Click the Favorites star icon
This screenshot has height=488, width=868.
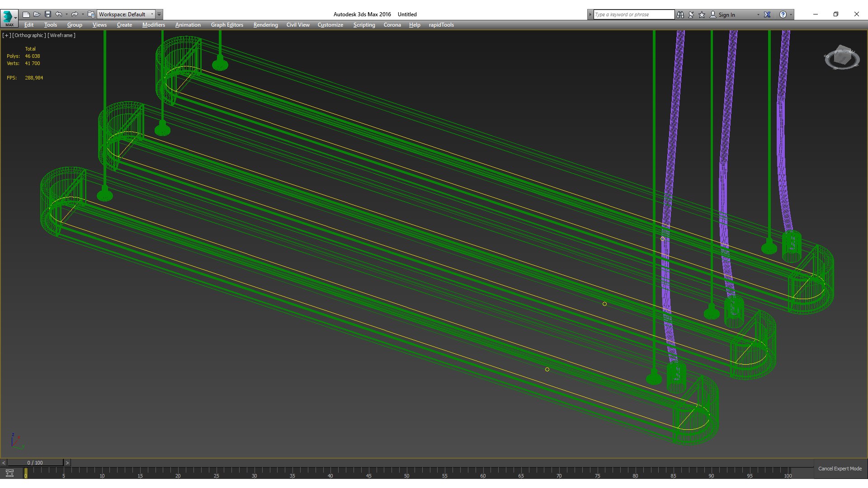(702, 14)
